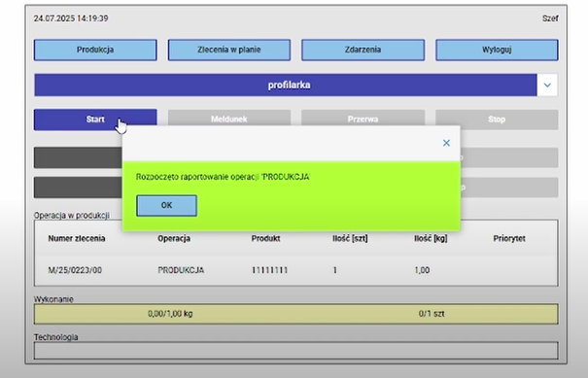Click the empty Technologia field
The width and height of the screenshot is (588, 378).
[x=295, y=351]
